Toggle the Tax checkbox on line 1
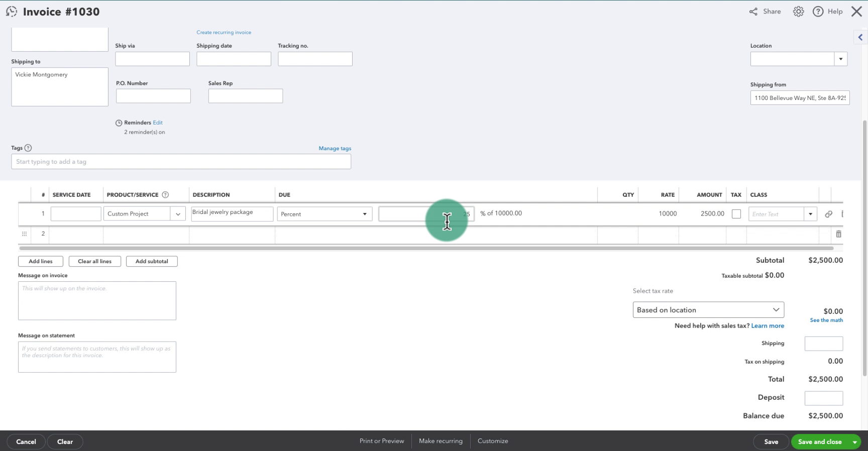The height and width of the screenshot is (451, 868). click(x=736, y=214)
